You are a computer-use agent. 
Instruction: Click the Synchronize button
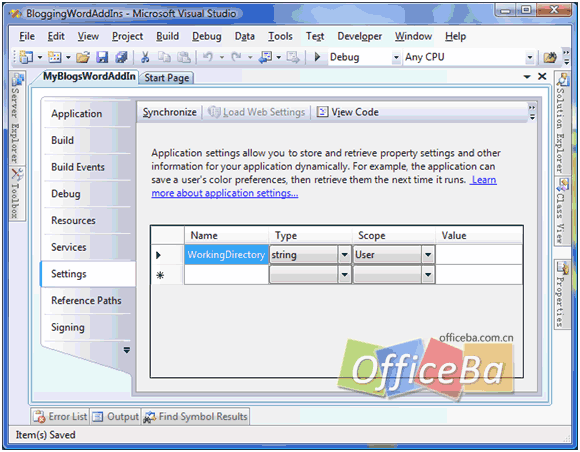pos(169,112)
